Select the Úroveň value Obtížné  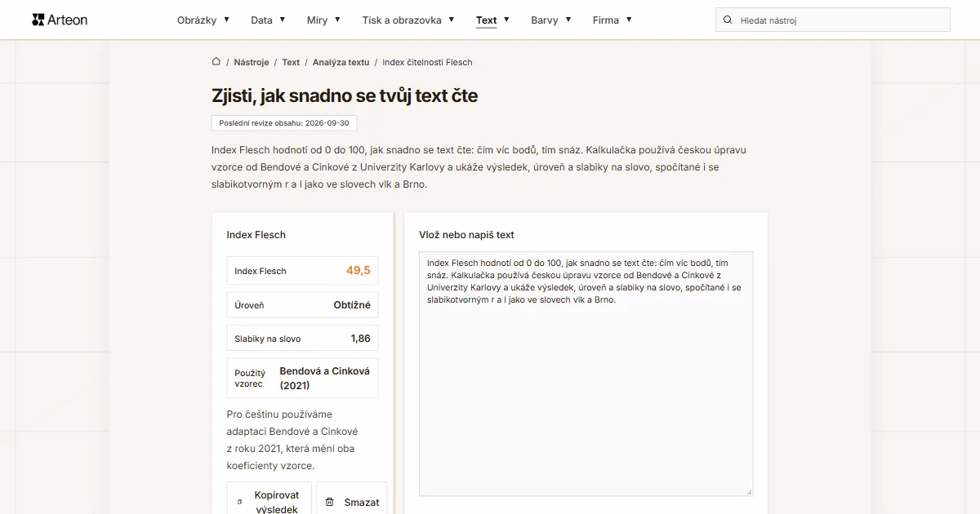click(x=352, y=304)
